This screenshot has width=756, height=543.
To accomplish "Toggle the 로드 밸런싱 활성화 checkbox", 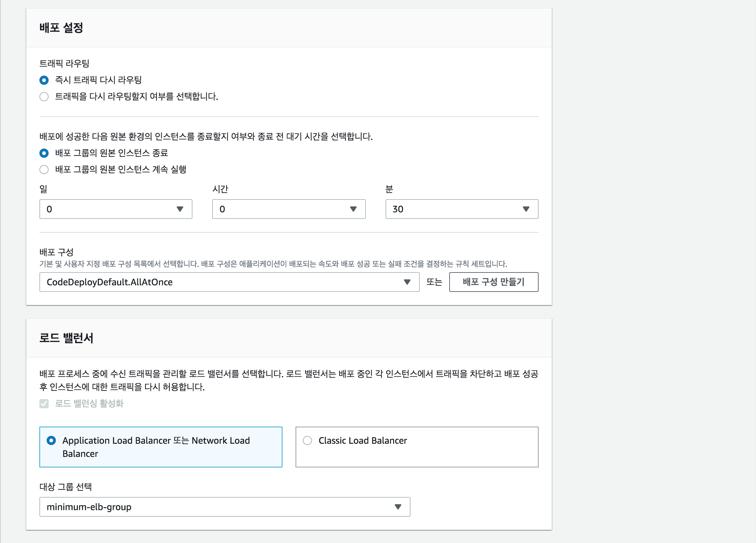I will click(44, 404).
